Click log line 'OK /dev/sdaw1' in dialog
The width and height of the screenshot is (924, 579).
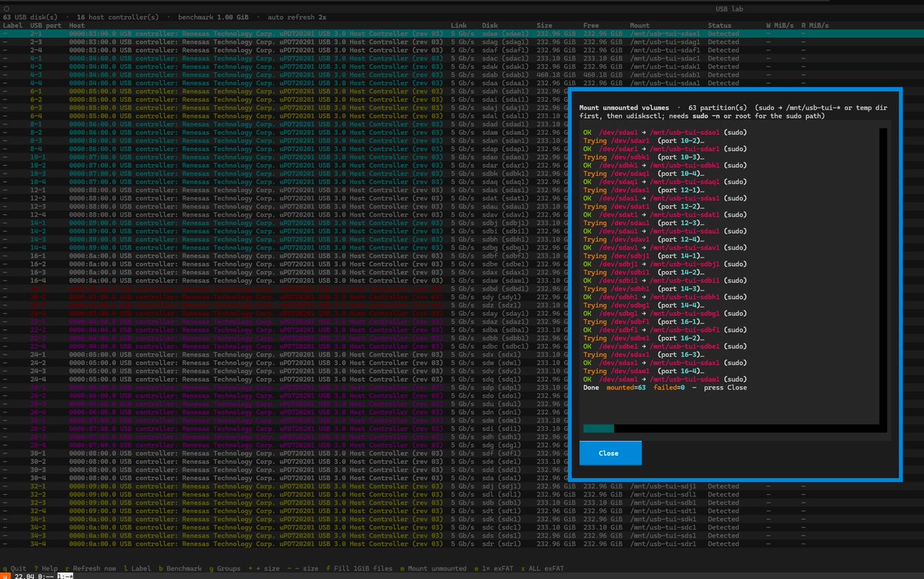pos(665,380)
